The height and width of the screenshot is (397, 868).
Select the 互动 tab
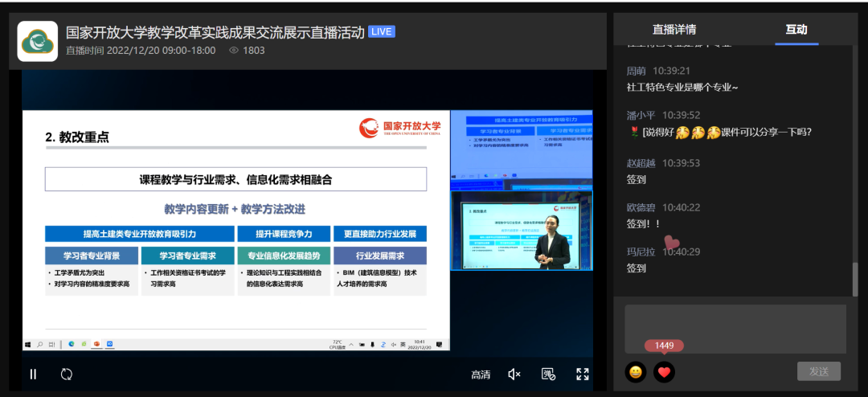[x=796, y=30]
